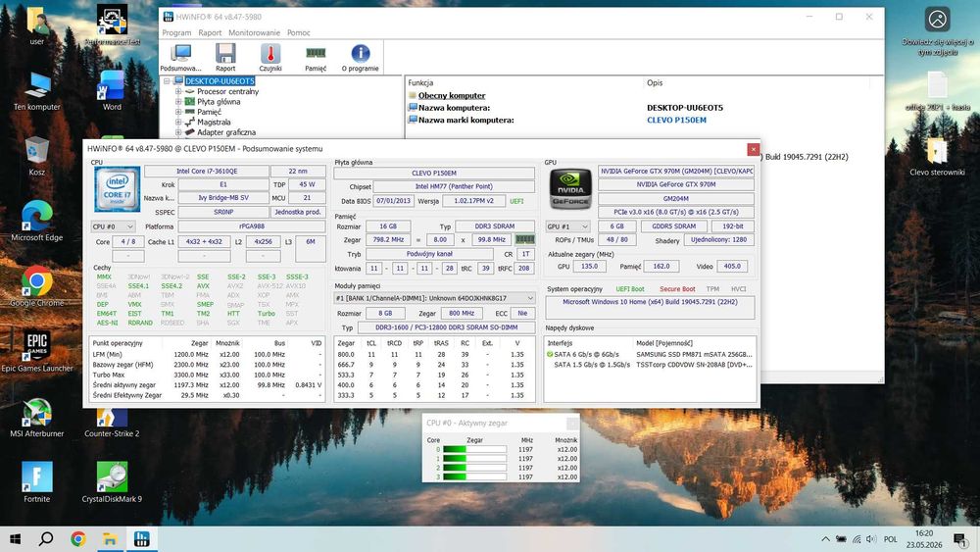Expand the Płyta główna node

(178, 101)
